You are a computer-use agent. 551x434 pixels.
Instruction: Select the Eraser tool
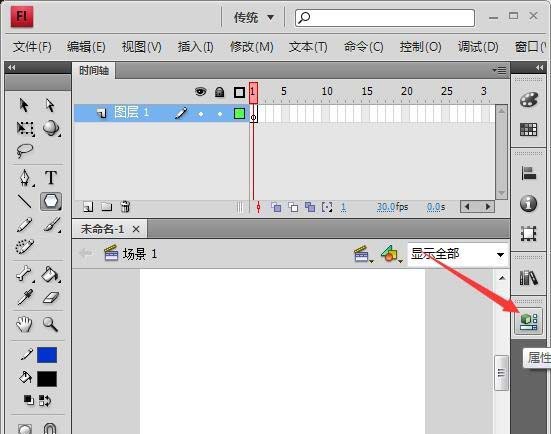pos(51,298)
